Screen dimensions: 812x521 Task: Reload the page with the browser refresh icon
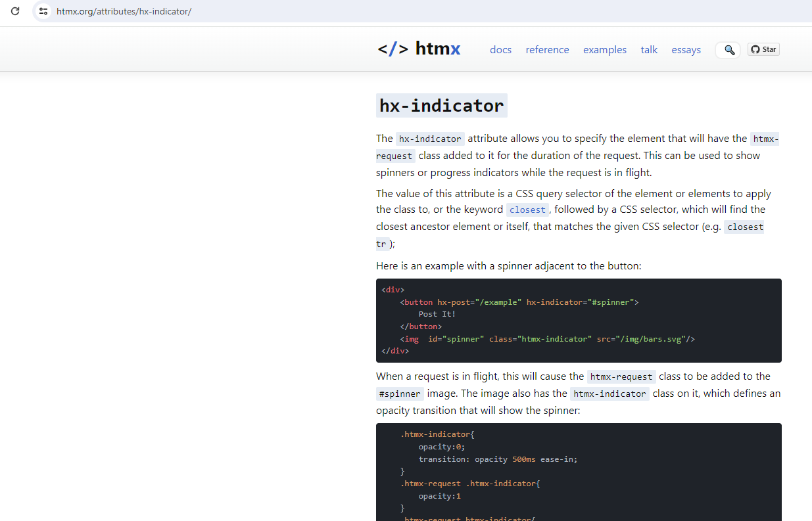(x=15, y=11)
